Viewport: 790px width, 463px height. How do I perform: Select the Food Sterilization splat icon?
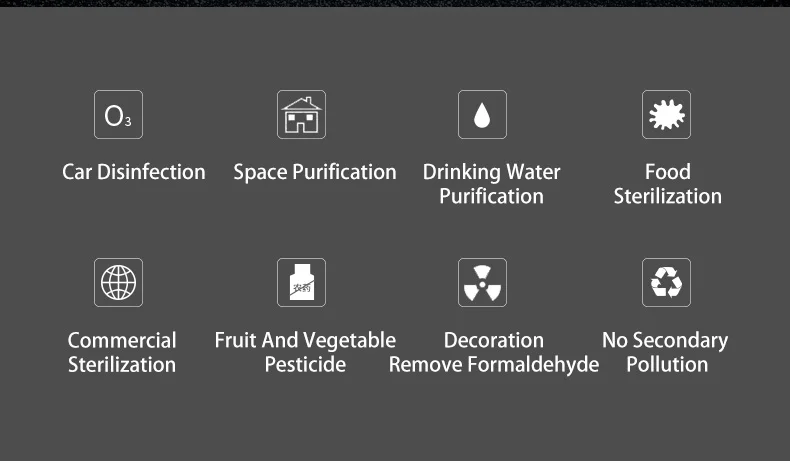pyautogui.click(x=666, y=115)
